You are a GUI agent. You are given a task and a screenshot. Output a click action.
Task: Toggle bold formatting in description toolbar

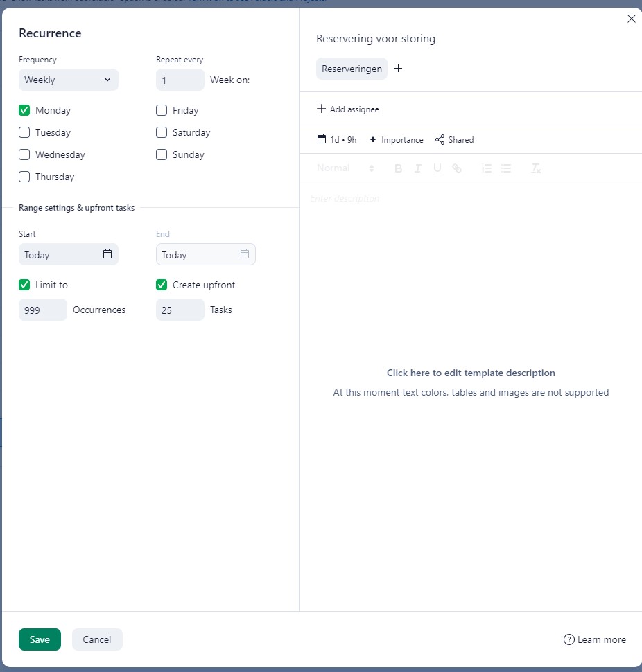pos(398,168)
